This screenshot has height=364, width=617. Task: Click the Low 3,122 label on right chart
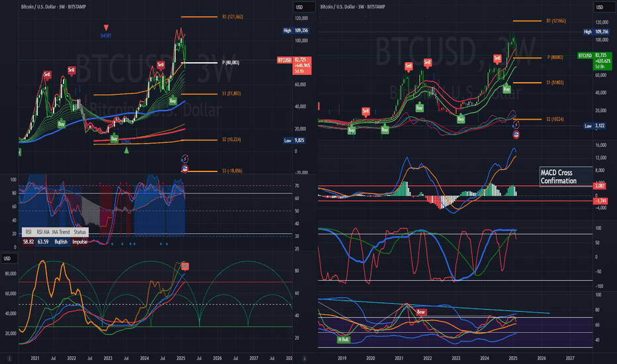[x=594, y=126]
